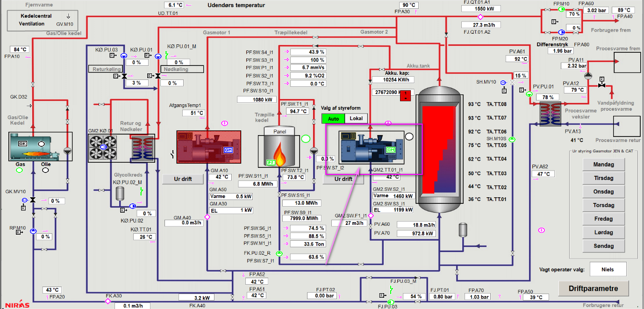Open the Vagt operatør valg Niels selector
The image size is (644, 309).
click(x=607, y=269)
